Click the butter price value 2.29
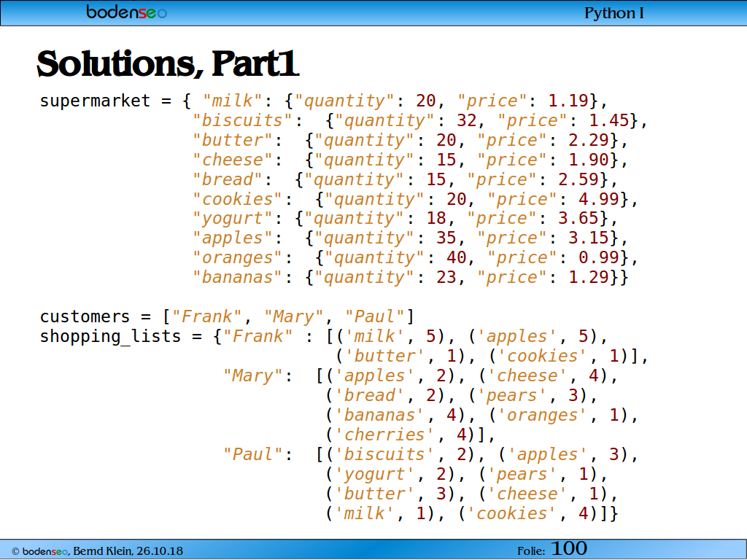Screen dimensions: 747x560 pos(589,140)
